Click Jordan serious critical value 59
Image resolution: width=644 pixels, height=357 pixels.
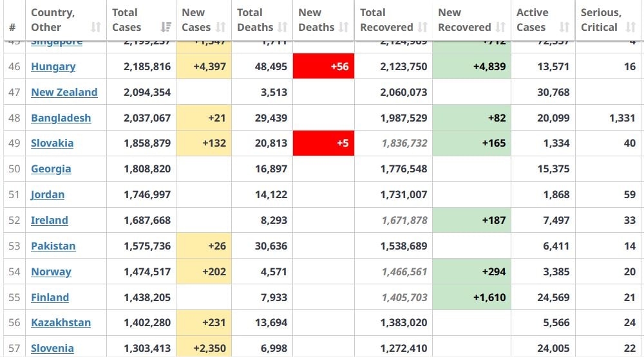(x=630, y=194)
